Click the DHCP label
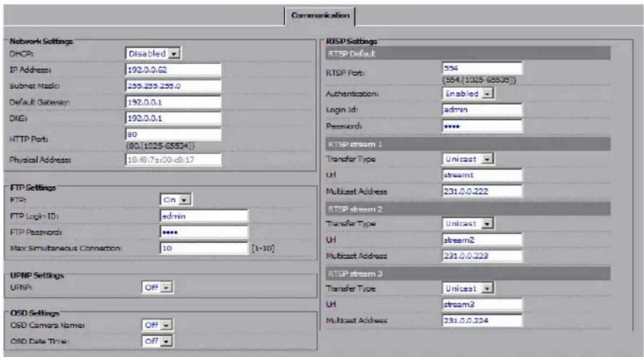644x357 pixels. [21, 54]
